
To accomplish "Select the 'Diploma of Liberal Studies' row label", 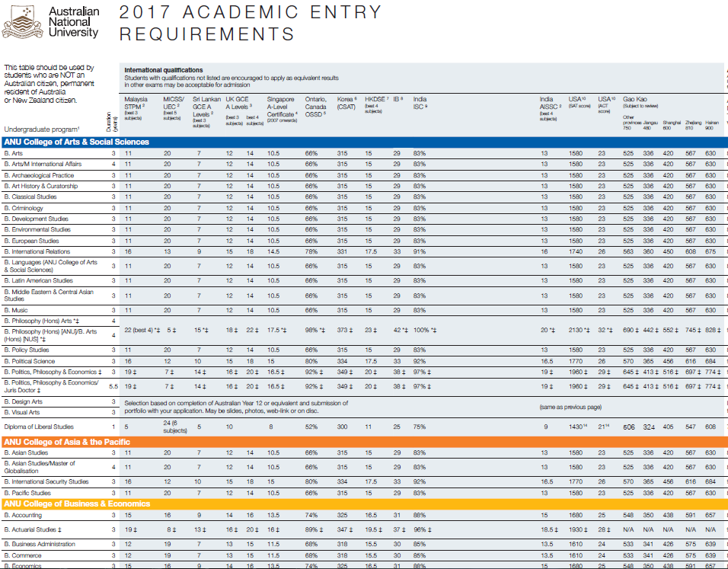I will pos(39,427).
